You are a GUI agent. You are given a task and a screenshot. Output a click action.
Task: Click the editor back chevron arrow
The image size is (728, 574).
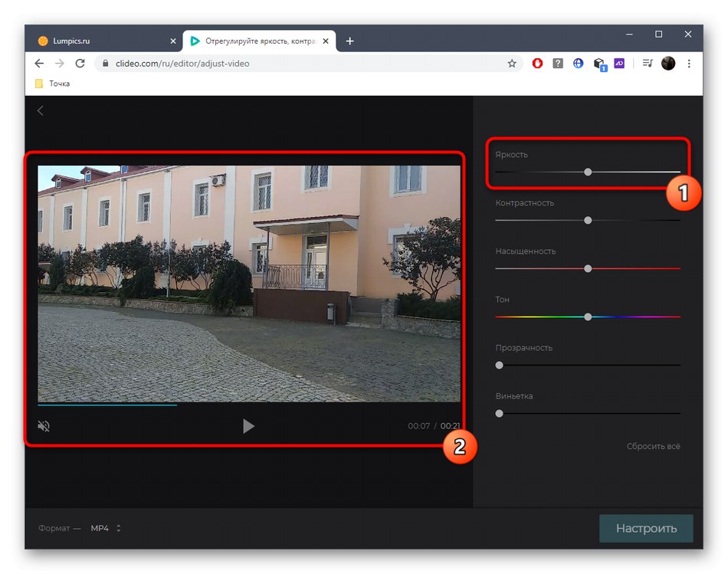(x=41, y=110)
